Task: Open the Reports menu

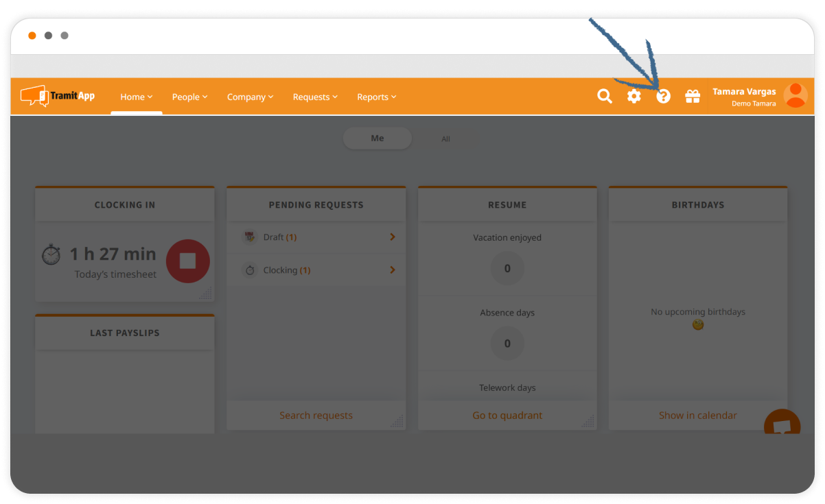Action: [x=376, y=97]
